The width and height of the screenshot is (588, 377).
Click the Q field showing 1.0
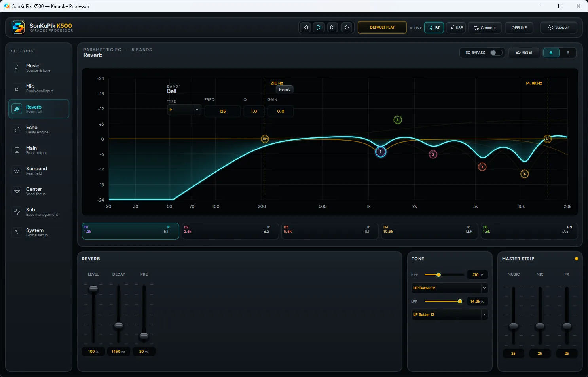(x=254, y=111)
